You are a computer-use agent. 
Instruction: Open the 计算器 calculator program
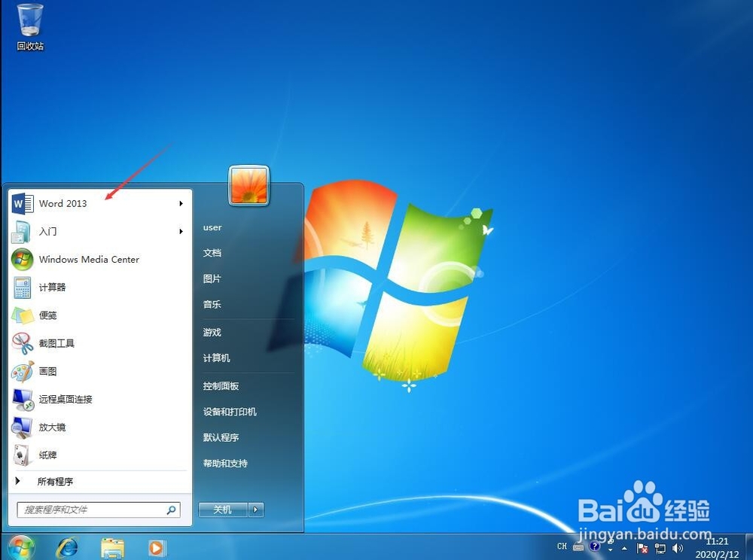pyautogui.click(x=100, y=288)
